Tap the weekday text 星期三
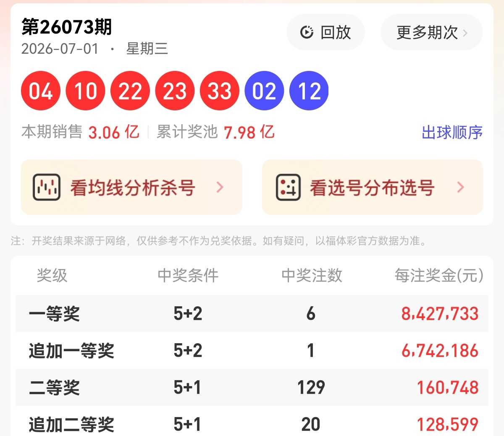504x436 pixels. coord(147,49)
